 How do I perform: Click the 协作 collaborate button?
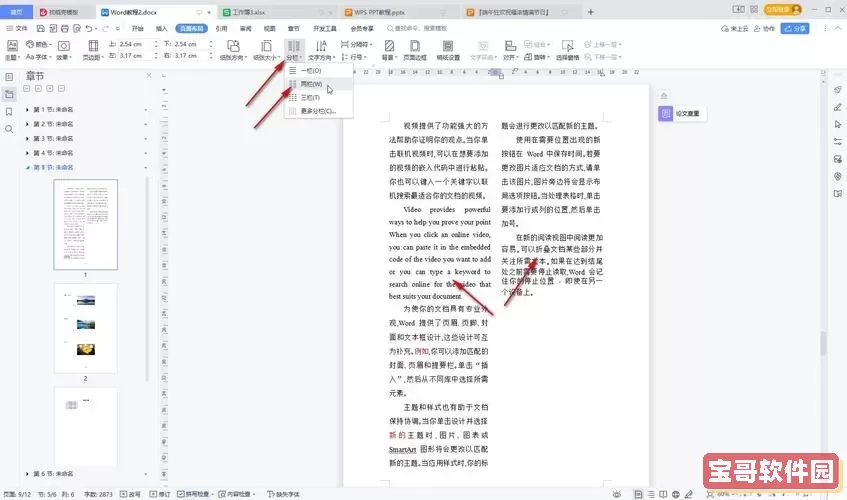pos(764,29)
